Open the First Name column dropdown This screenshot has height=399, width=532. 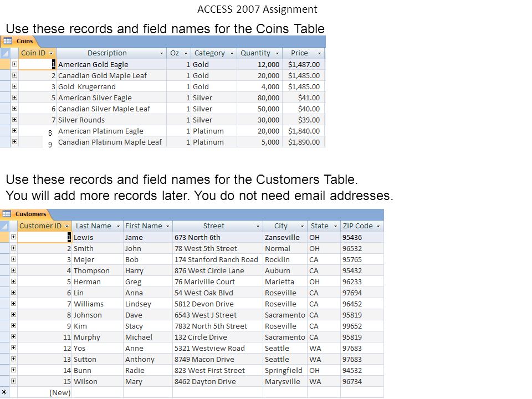click(167, 226)
